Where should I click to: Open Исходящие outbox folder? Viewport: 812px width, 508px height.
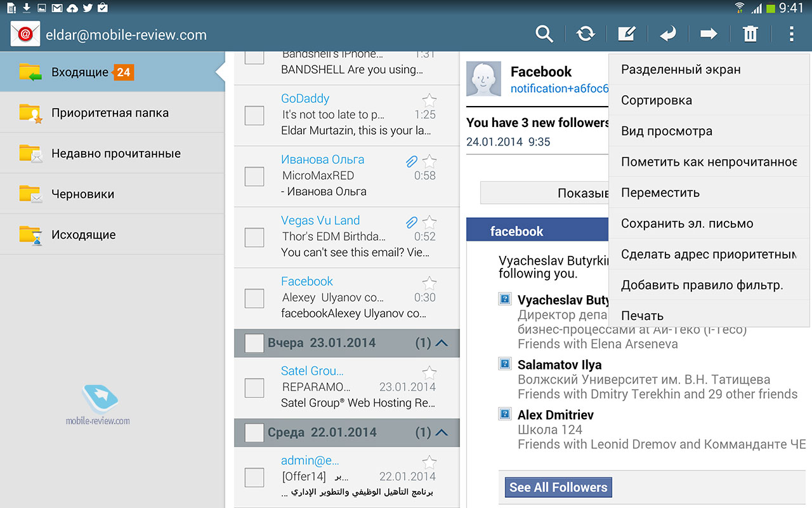pos(112,234)
